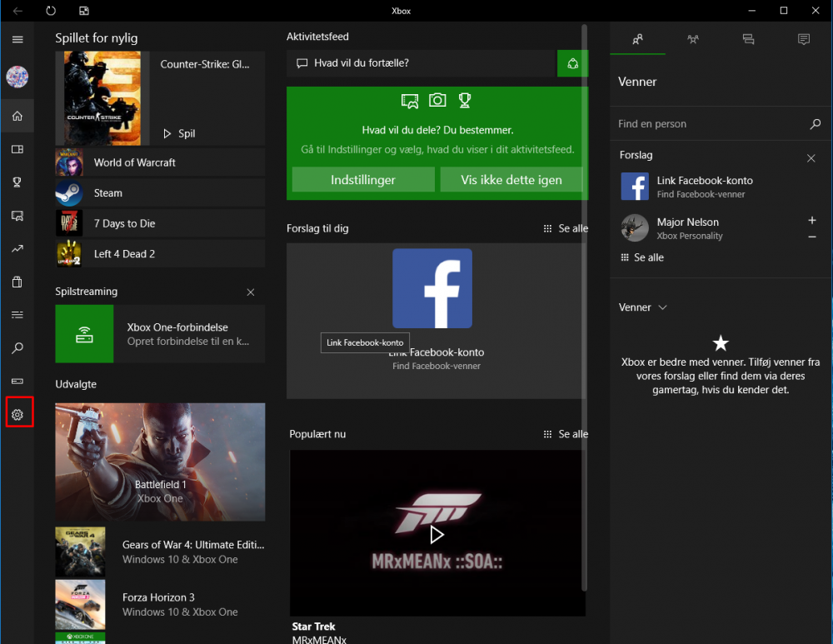Screen dimensions: 833x644
Task: Click Se alle next to Forslag til dig
Action: (566, 228)
